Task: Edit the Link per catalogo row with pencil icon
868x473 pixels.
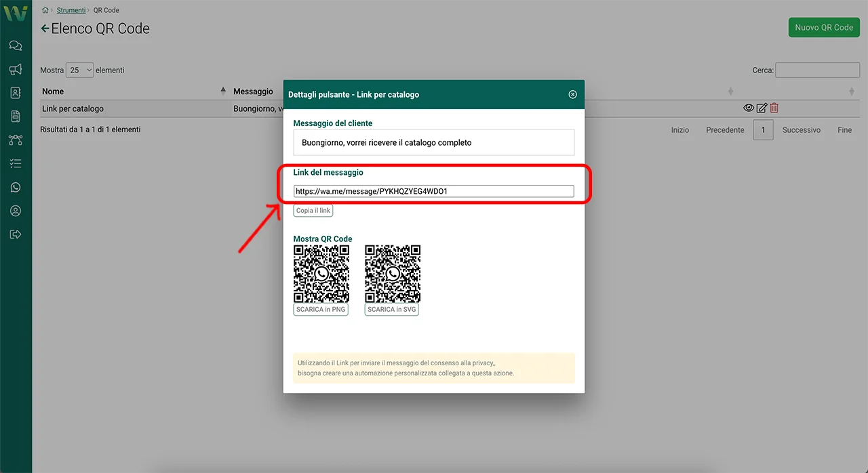Action: click(762, 108)
